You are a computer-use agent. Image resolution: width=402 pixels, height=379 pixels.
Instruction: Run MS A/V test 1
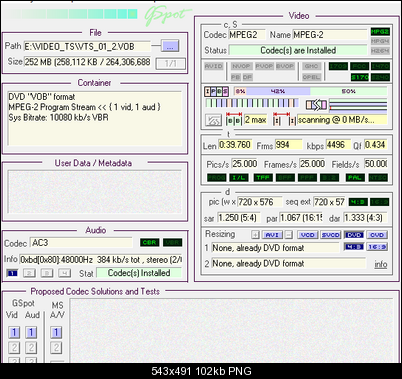pyautogui.click(x=56, y=332)
